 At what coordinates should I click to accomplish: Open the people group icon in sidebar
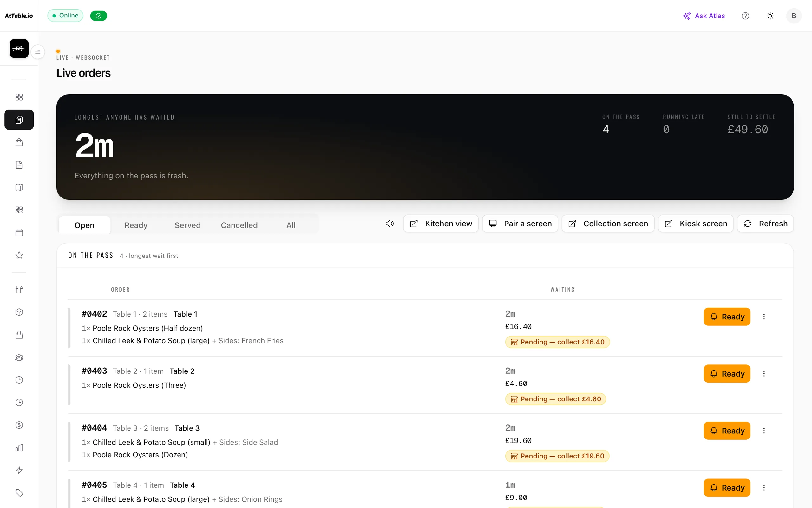tap(19, 357)
